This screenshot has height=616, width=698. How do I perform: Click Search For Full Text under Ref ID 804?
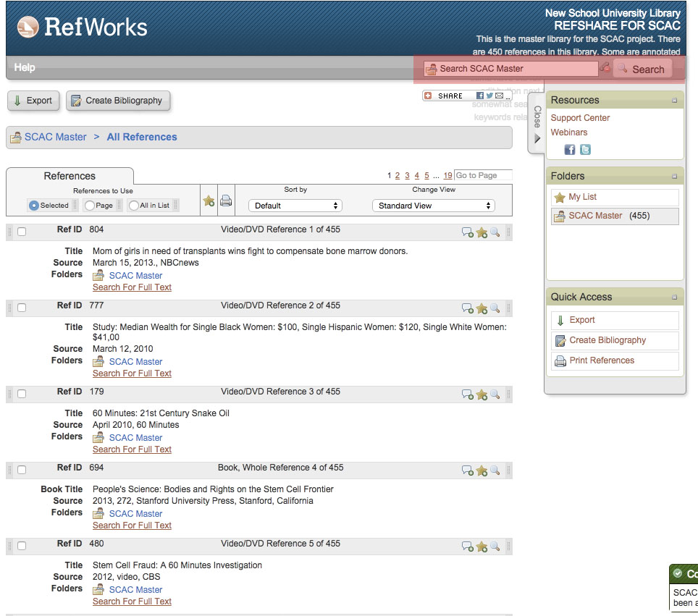tap(132, 287)
